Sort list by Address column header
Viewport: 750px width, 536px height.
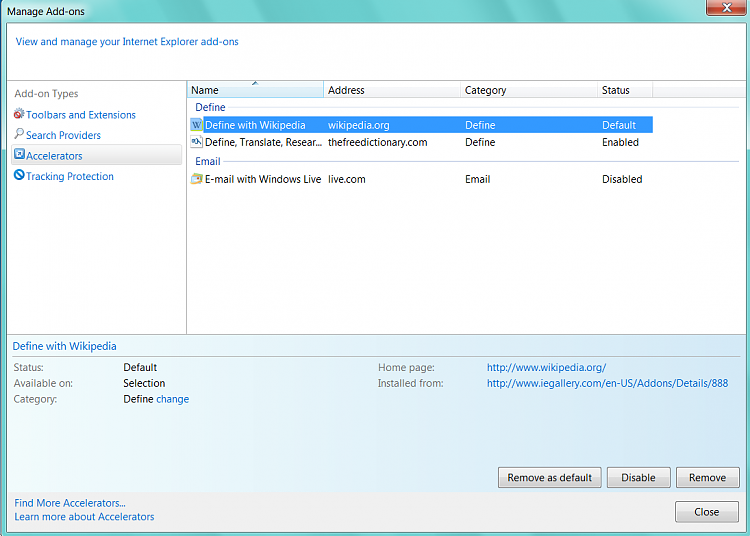click(x=392, y=90)
